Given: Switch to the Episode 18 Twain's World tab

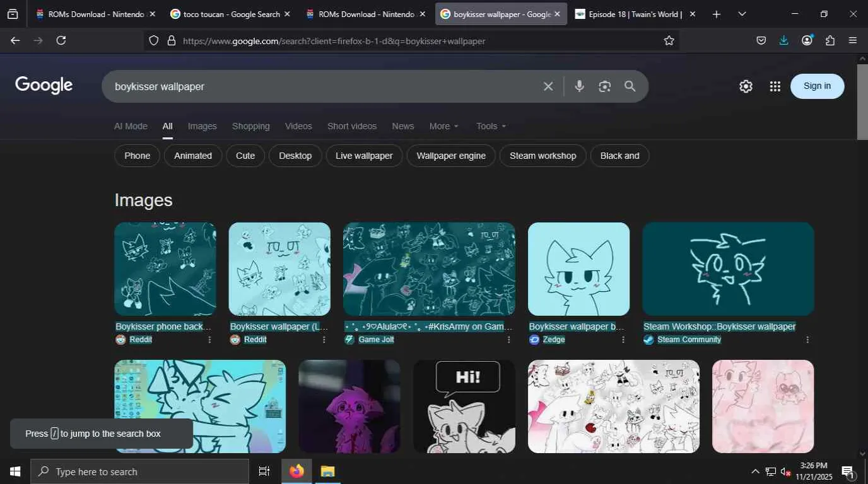Looking at the screenshot, I should point(635,14).
